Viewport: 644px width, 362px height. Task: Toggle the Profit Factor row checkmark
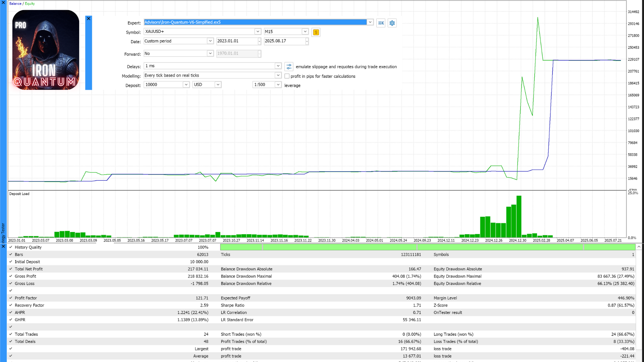pyautogui.click(x=11, y=298)
